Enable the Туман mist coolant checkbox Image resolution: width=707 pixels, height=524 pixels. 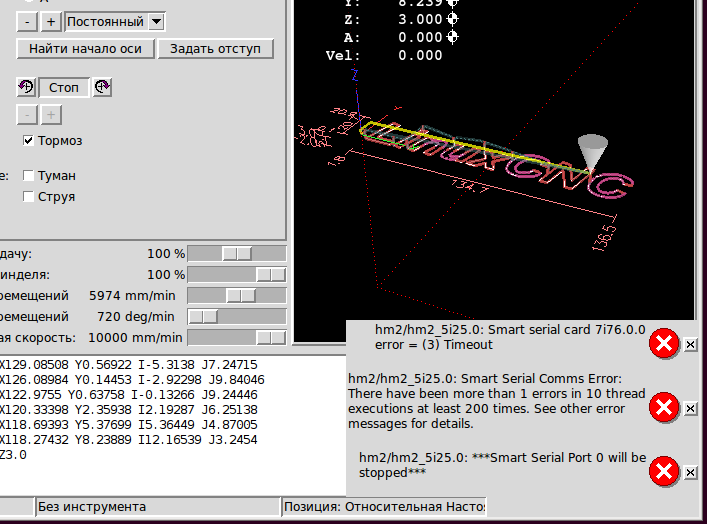pyautogui.click(x=28, y=175)
